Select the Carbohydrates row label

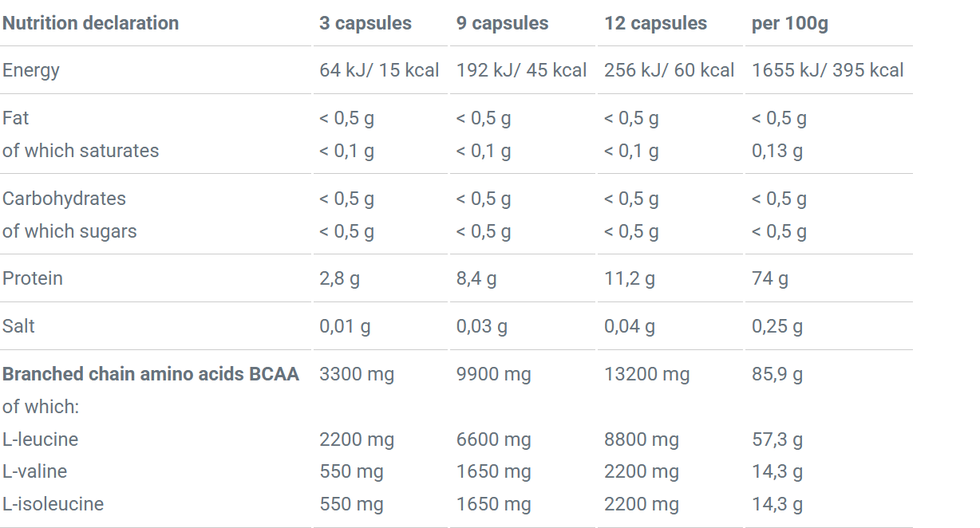click(x=64, y=199)
